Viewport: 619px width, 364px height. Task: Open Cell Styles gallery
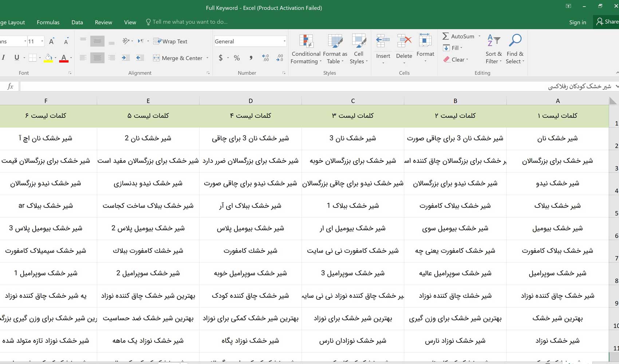[359, 49]
